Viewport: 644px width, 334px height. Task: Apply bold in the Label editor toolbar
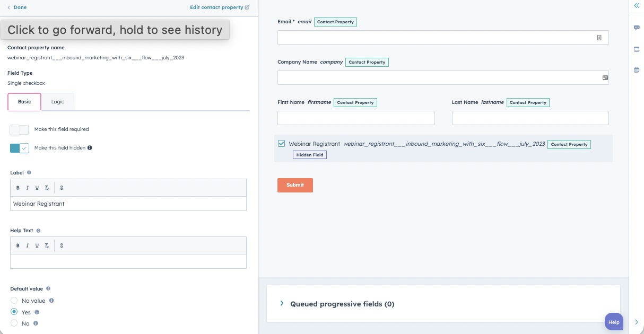click(18, 188)
